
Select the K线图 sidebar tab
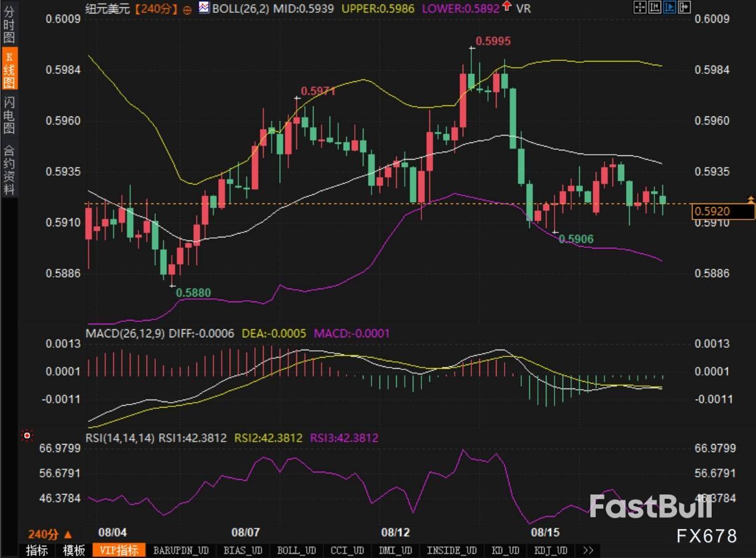click(x=9, y=70)
